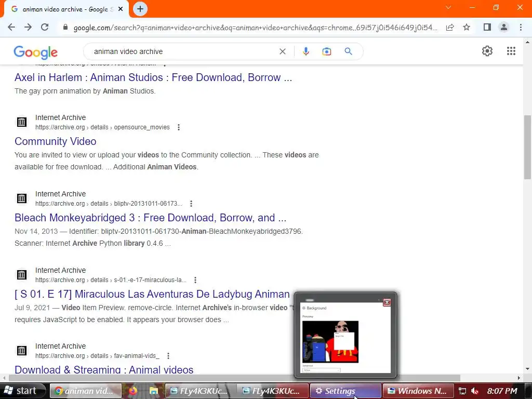Image resolution: width=532 pixels, height=399 pixels.
Task: View site info via the padlock icon
Action: point(65,27)
